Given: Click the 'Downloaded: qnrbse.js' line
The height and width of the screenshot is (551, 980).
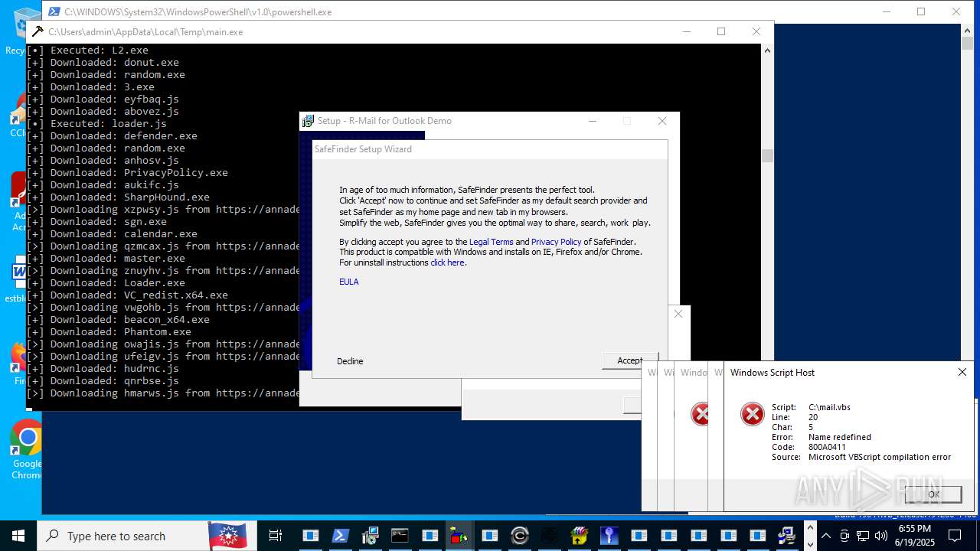Looking at the screenshot, I should pyautogui.click(x=103, y=381).
